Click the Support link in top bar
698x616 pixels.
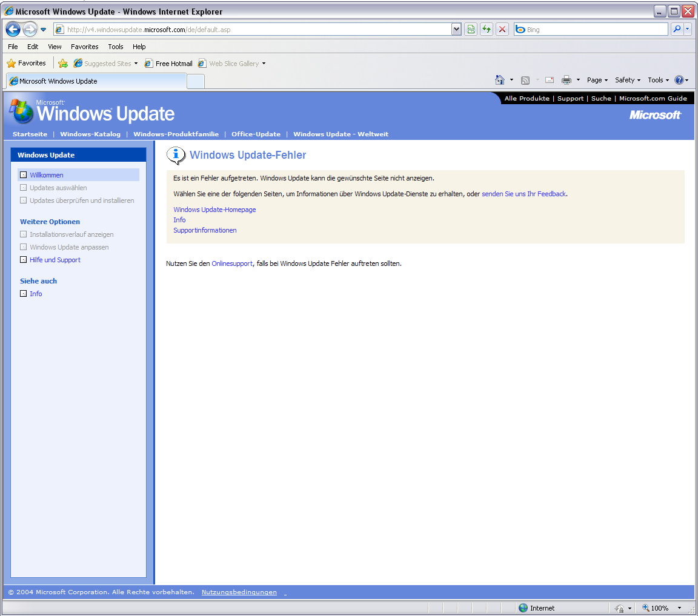point(570,98)
